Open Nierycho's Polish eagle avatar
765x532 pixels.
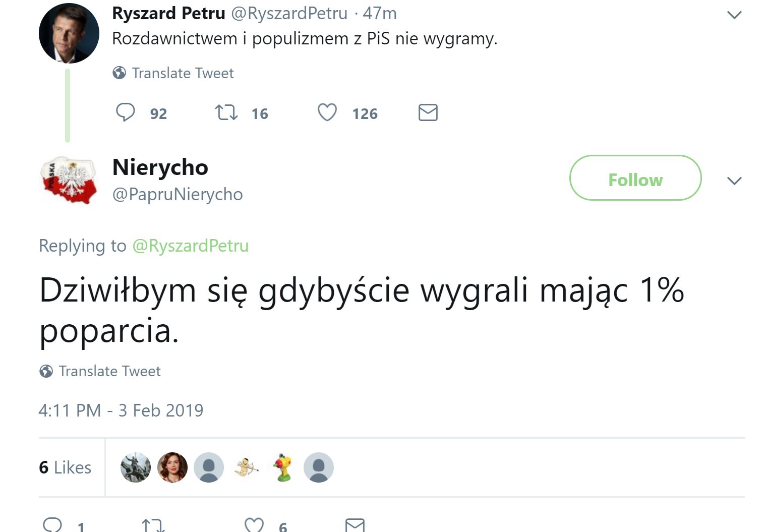coord(68,180)
